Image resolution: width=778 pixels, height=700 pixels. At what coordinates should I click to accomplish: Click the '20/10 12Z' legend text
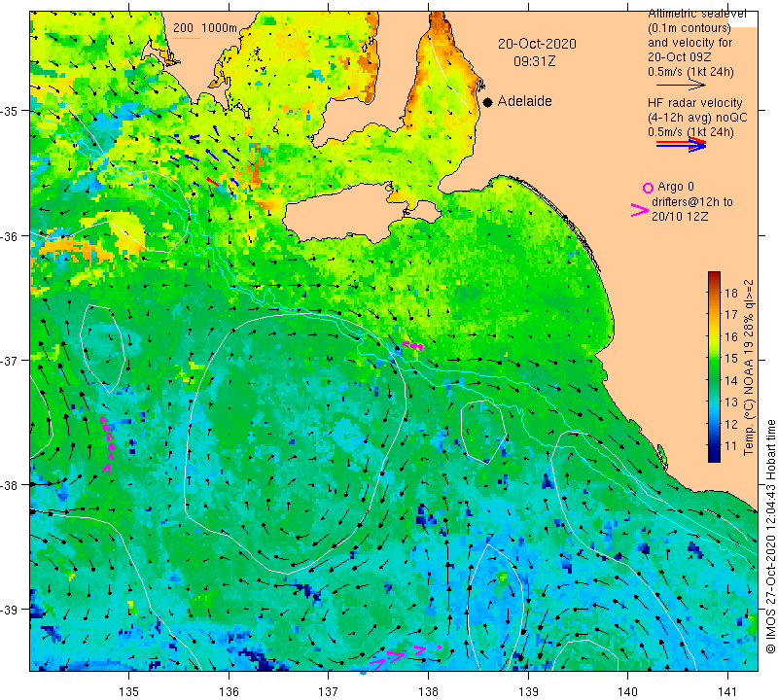679,217
